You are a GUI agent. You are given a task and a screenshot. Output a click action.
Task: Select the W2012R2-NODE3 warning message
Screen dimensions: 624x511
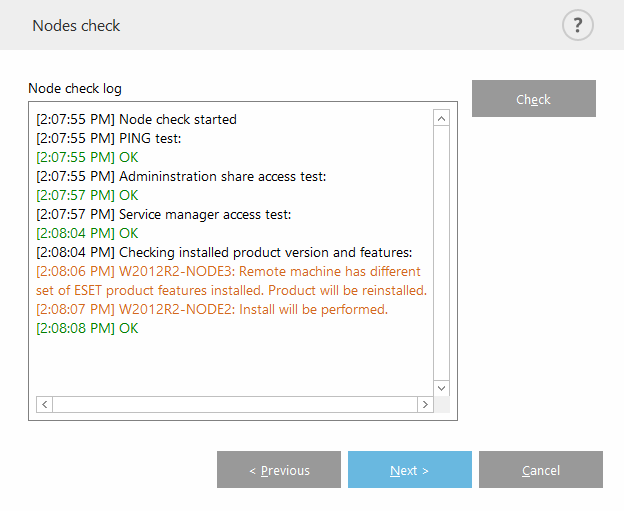coord(230,281)
